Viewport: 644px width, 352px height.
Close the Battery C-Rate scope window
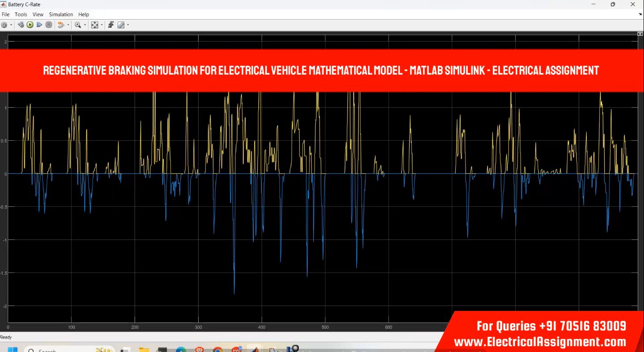633,4
